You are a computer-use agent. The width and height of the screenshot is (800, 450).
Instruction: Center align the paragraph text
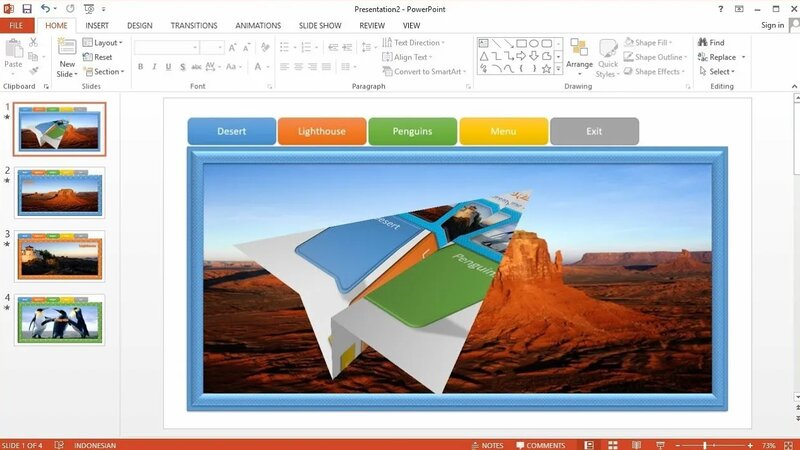coord(298,67)
